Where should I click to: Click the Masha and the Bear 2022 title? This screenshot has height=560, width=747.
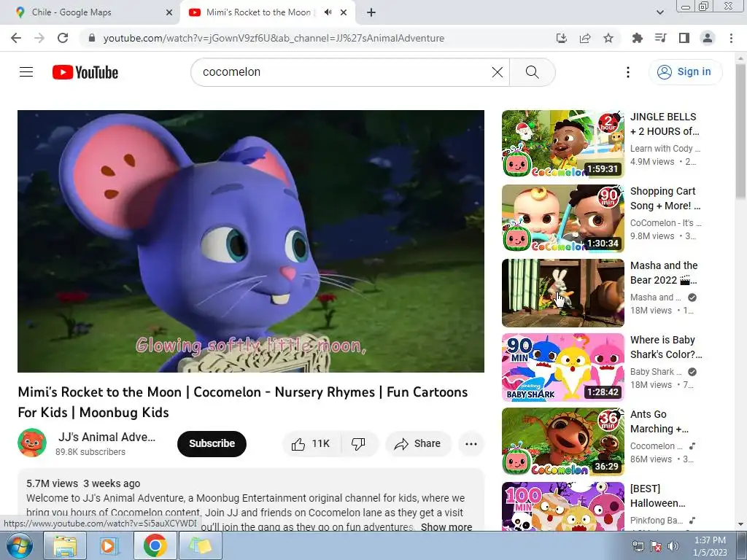point(664,273)
